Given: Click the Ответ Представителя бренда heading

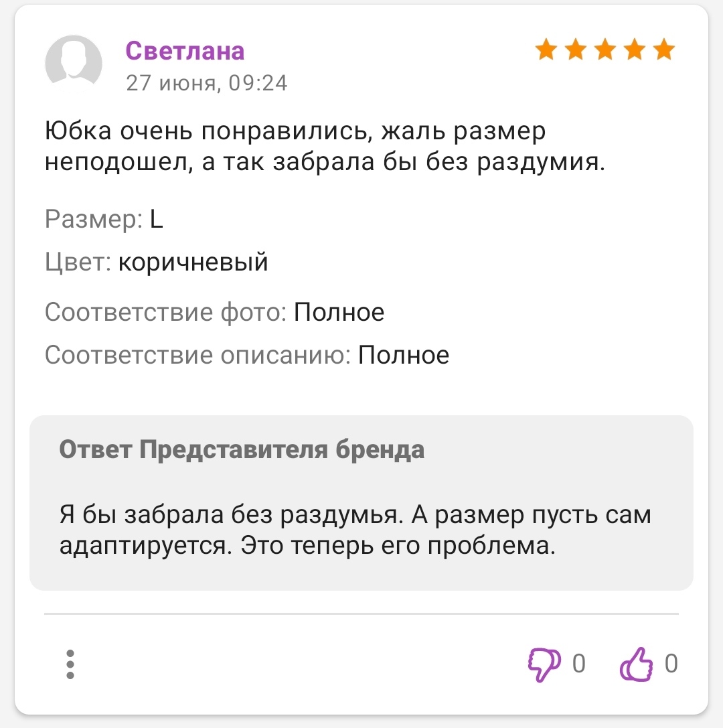Looking at the screenshot, I should click(x=242, y=449).
